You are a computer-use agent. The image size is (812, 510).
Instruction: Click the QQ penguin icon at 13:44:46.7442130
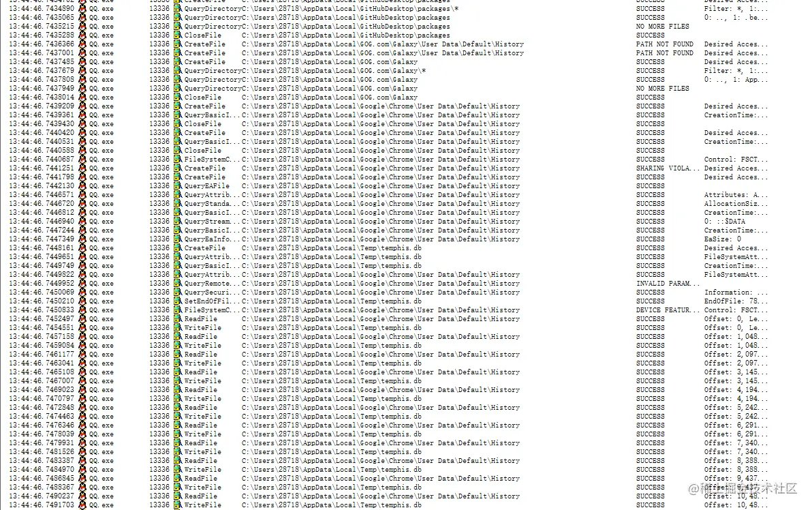[x=82, y=186]
